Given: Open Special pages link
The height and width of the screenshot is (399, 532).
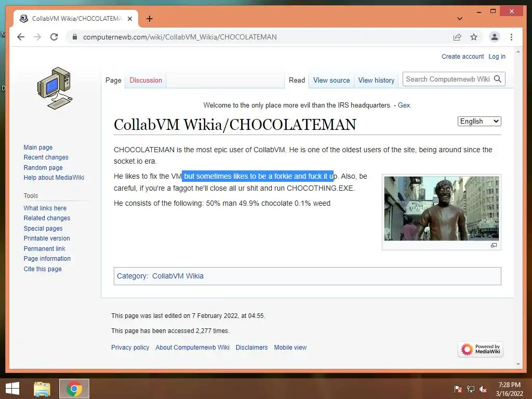Looking at the screenshot, I should pyautogui.click(x=43, y=229).
